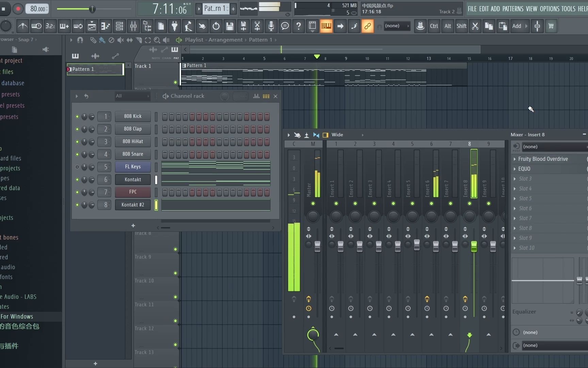Open the Channel rack 'All' filter dropdown
The width and height of the screenshot is (588, 368).
[x=133, y=96]
